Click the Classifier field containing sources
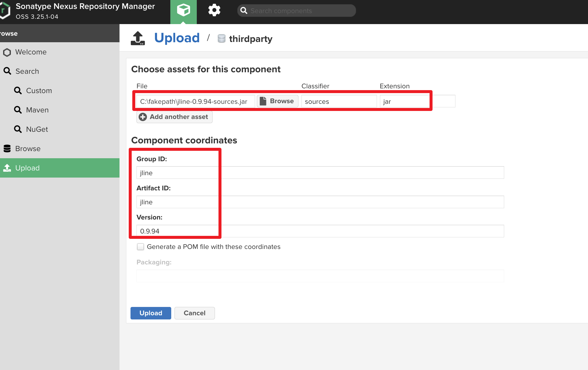The width and height of the screenshot is (588, 370). point(339,101)
